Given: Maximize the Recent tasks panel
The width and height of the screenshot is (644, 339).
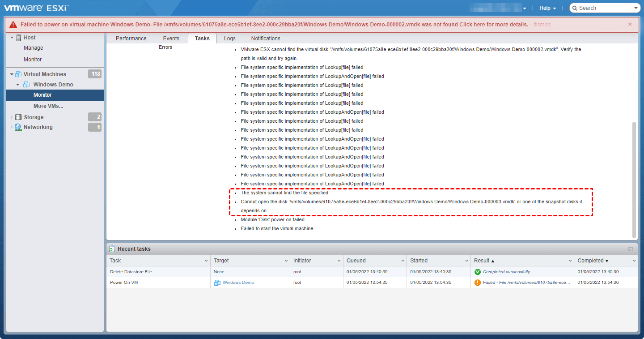Looking at the screenshot, I should click(x=631, y=249).
